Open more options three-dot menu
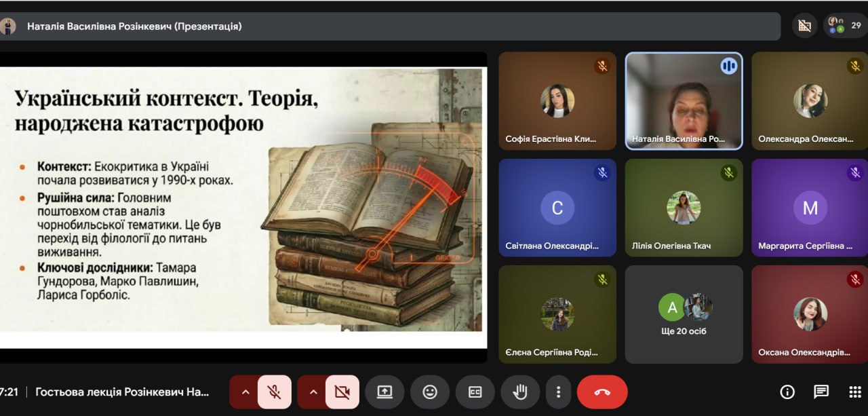Screen dimensions: 868x416 (x=558, y=392)
